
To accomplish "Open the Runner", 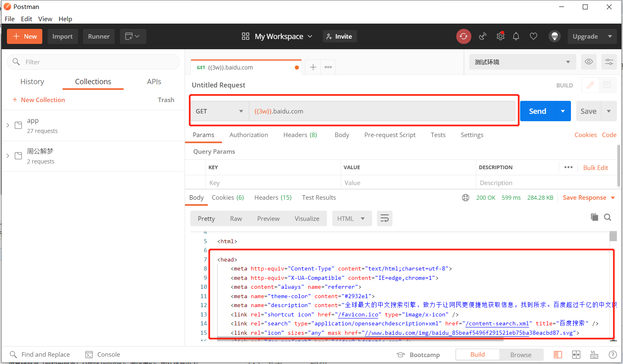I will point(99,36).
